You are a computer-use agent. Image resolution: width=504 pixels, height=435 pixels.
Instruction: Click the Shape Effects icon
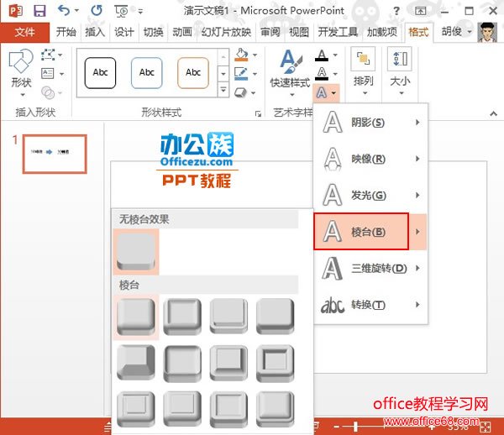(x=240, y=92)
